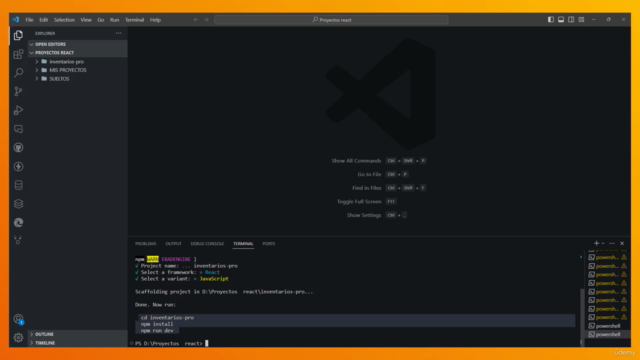This screenshot has height=360, width=640.
Task: Go forward with the right arrow
Action: (x=206, y=20)
